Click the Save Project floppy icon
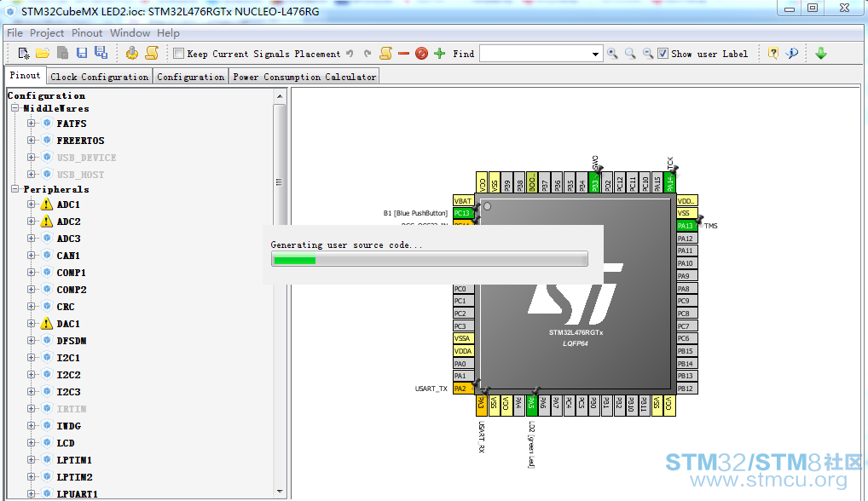This screenshot has width=868, height=501. click(82, 53)
